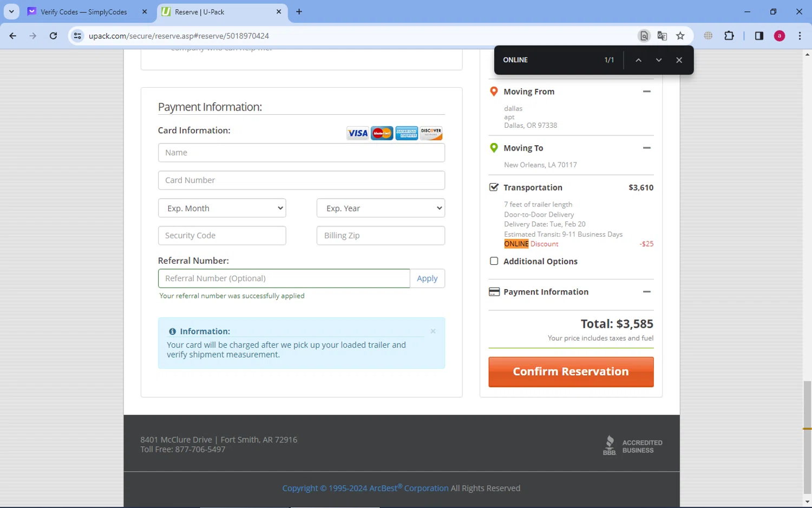Click the American Express card logo
The width and height of the screenshot is (812, 508).
click(x=407, y=133)
